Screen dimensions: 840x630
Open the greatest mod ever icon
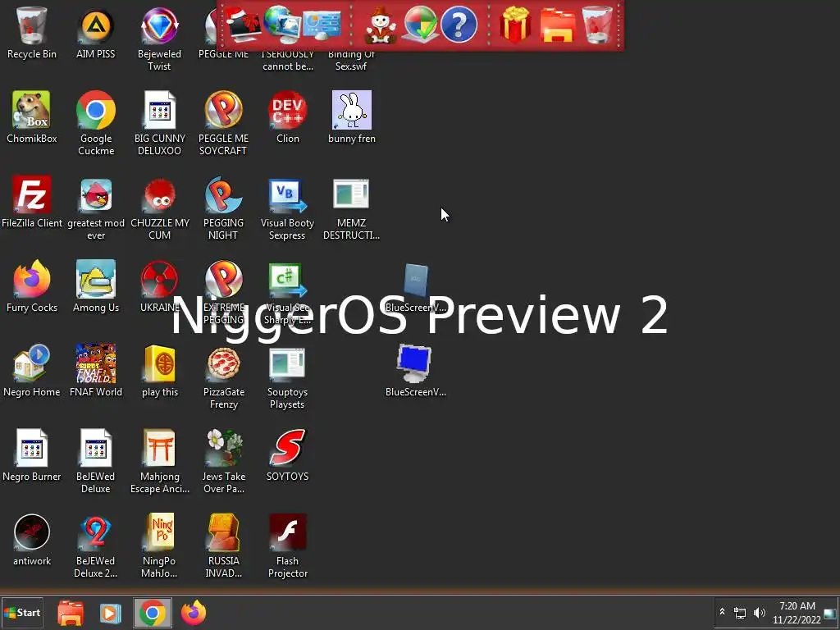(96, 208)
